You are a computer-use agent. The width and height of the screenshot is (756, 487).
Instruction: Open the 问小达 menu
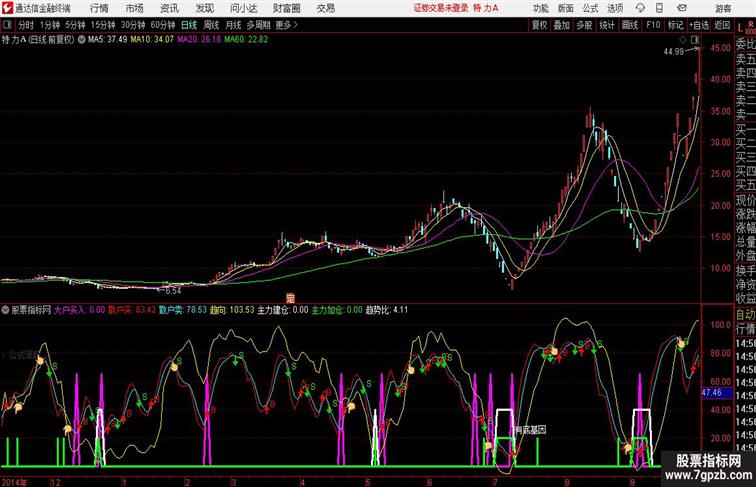click(x=243, y=8)
